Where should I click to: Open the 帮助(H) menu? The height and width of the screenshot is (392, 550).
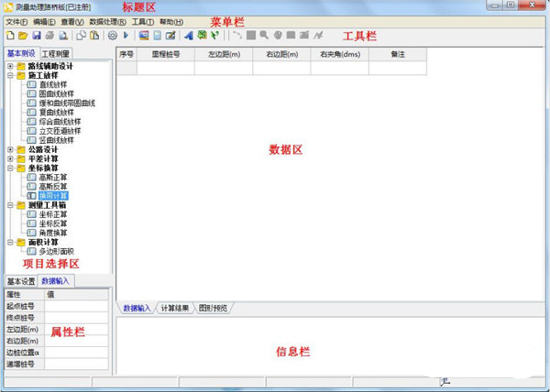(x=171, y=22)
